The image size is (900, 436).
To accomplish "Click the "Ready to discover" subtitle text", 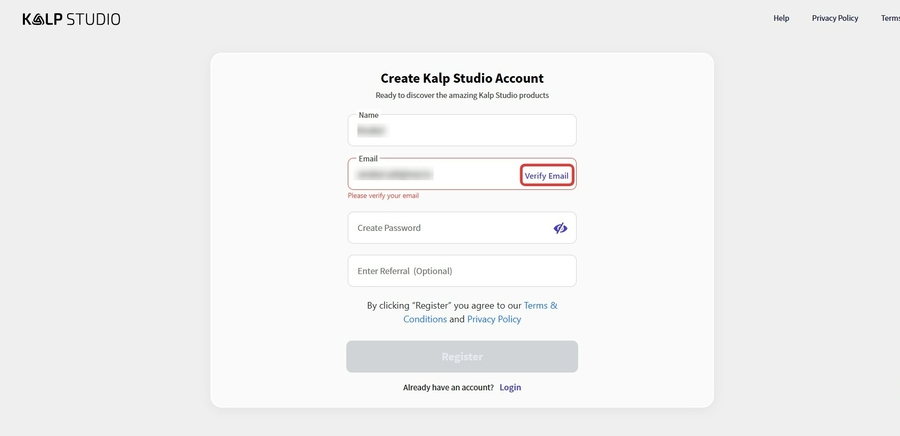I will pos(462,96).
